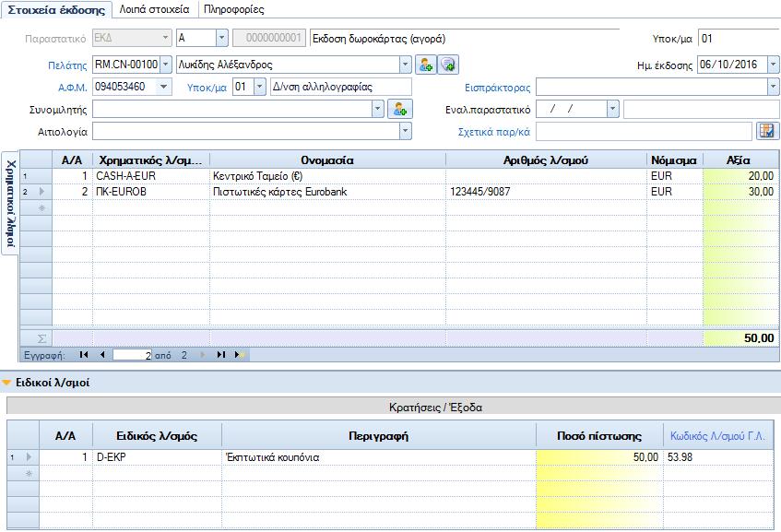This screenshot has width=781, height=532.
Task: Click the Κεντρικό Ταμείο (€) cell
Action: click(x=327, y=176)
